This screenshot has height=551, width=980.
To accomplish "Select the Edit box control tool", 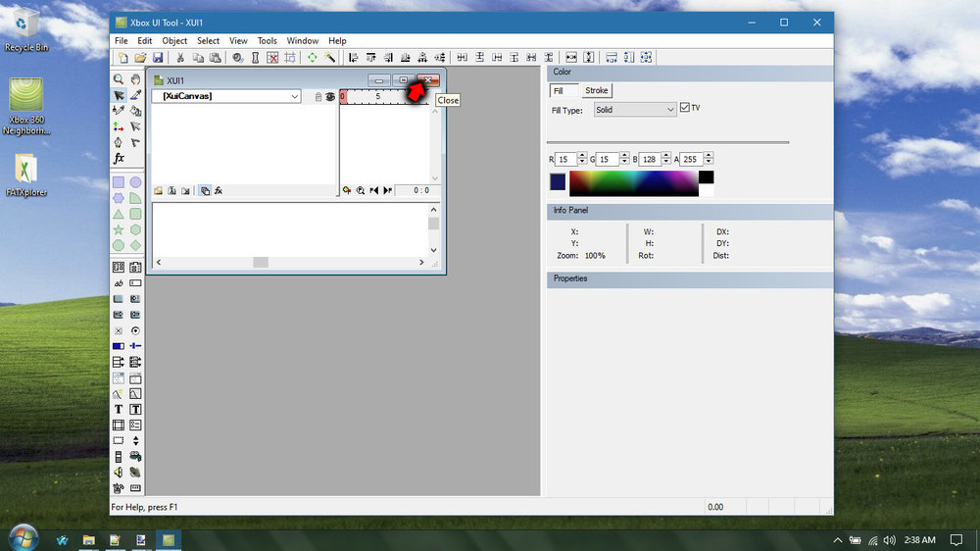I will [135, 283].
